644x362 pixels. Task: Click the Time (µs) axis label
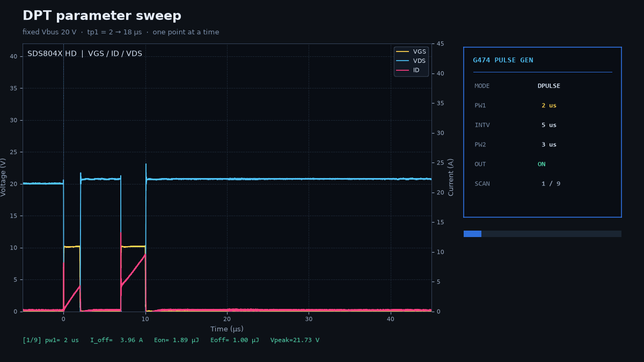tap(227, 329)
